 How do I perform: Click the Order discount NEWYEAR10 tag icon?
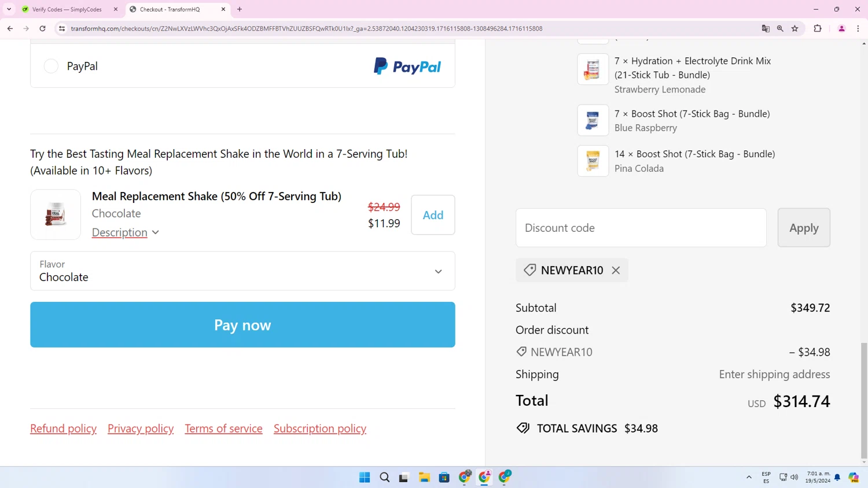[x=521, y=352]
